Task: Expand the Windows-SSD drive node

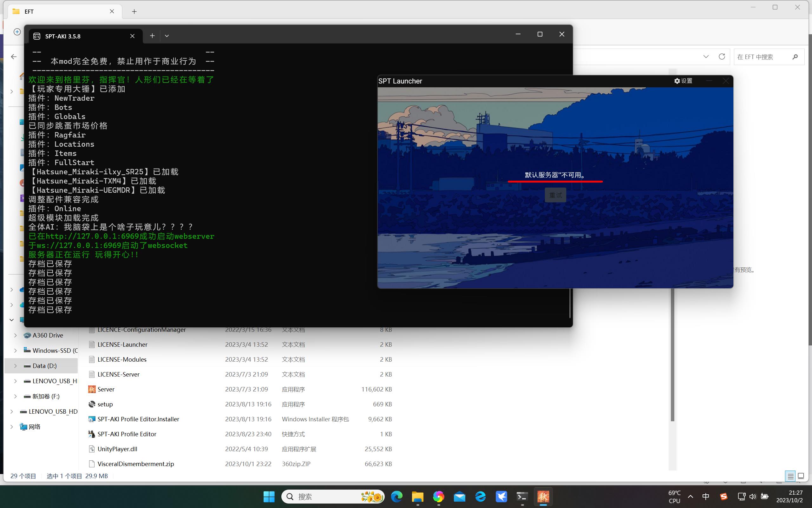Action: click(x=16, y=351)
